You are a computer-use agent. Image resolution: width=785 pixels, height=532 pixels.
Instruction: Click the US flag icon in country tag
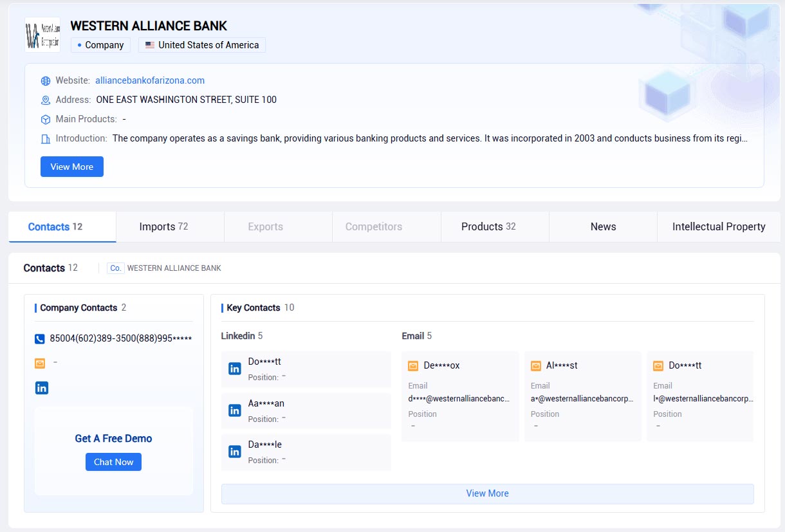coord(150,45)
